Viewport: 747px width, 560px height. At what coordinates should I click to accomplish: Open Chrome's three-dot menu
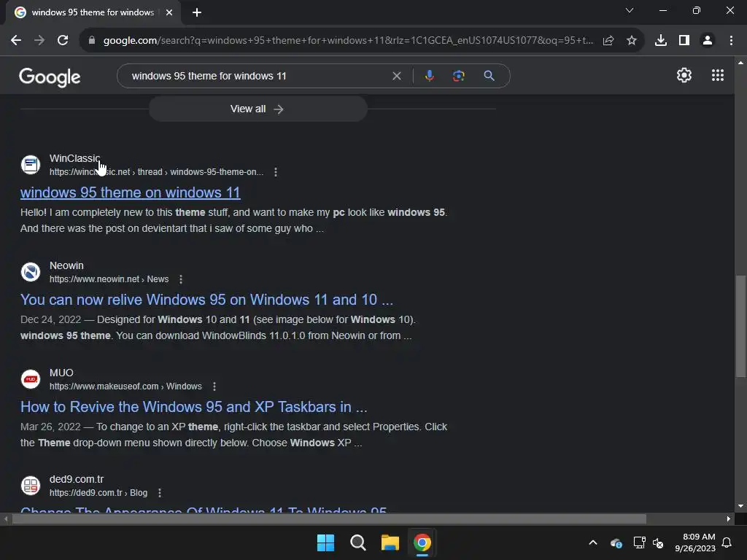pos(731,41)
